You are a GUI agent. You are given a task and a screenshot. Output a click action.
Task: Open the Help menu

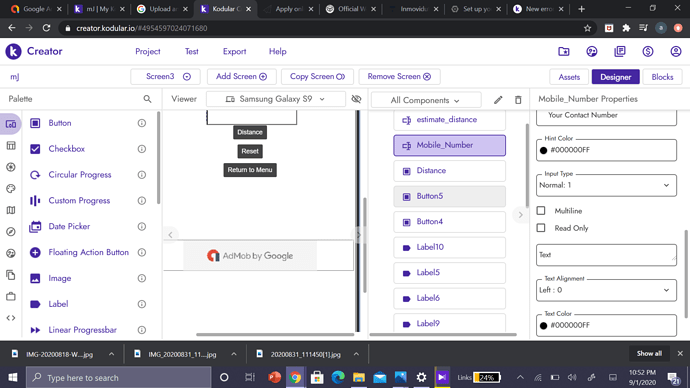[278, 51]
